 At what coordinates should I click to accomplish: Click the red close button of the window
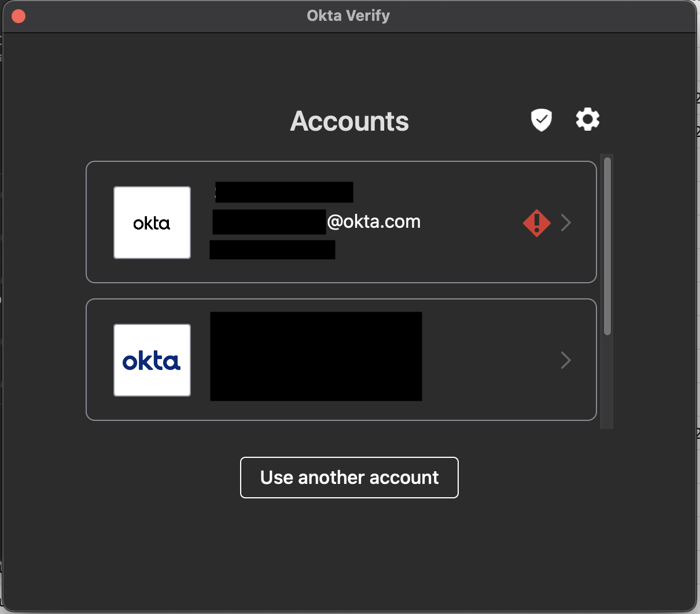[18, 16]
